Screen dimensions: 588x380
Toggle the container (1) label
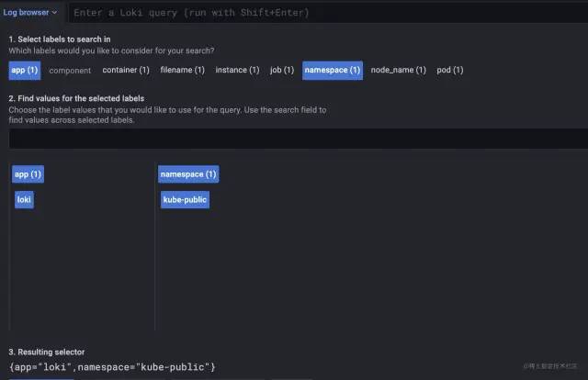point(125,70)
